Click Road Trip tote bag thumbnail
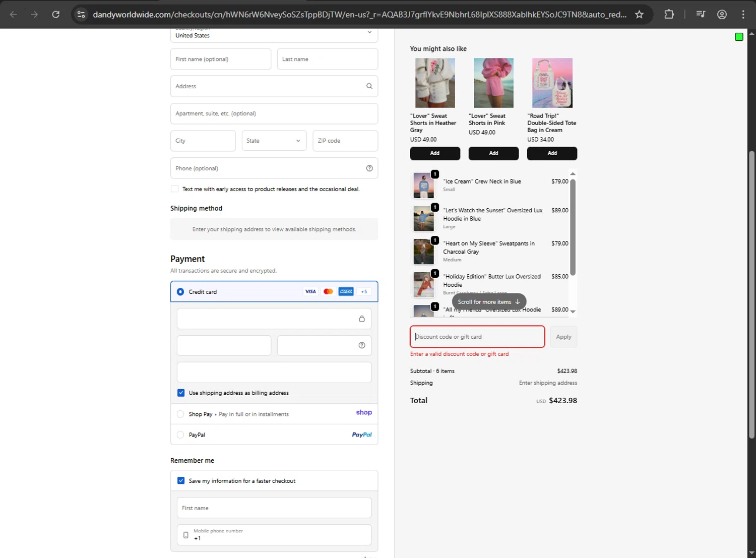Viewport: 756px width, 558px height. (552, 83)
